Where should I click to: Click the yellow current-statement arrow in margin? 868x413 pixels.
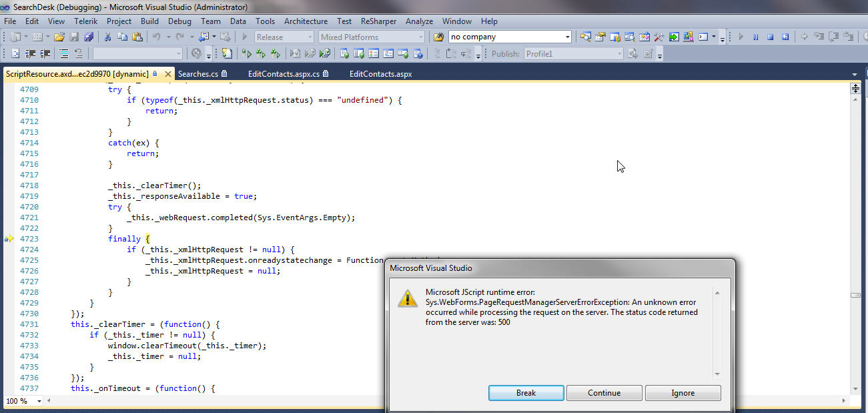click(9, 238)
